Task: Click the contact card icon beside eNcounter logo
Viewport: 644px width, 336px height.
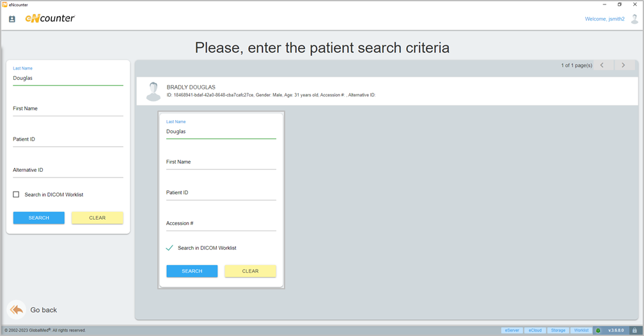Action: pos(12,19)
